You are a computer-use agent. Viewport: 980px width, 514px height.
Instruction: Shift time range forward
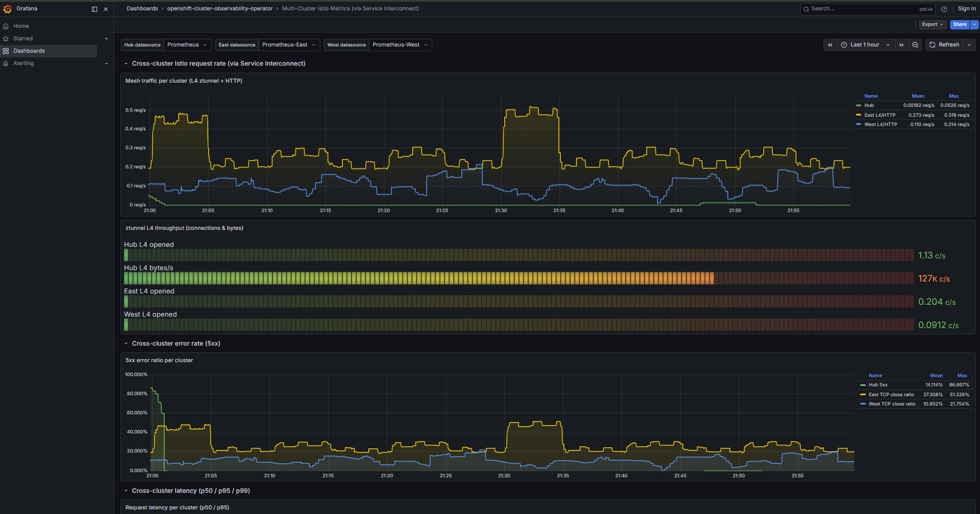901,45
